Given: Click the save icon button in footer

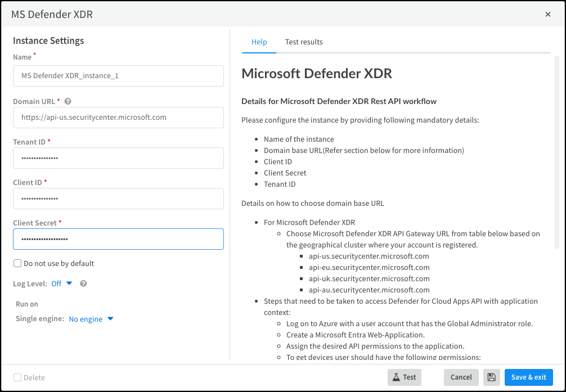Looking at the screenshot, I should 491,377.
